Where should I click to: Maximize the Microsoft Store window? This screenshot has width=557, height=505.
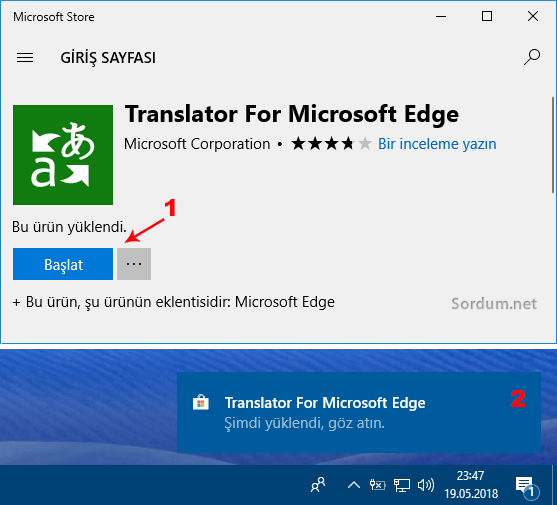[x=487, y=16]
